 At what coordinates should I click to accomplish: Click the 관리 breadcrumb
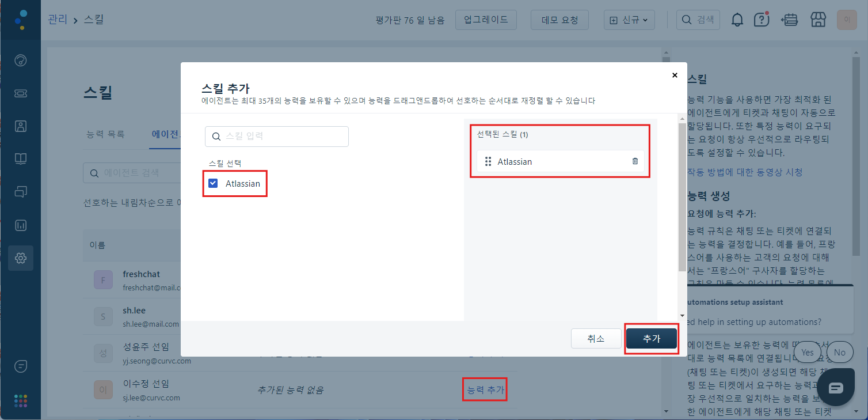[x=59, y=20]
